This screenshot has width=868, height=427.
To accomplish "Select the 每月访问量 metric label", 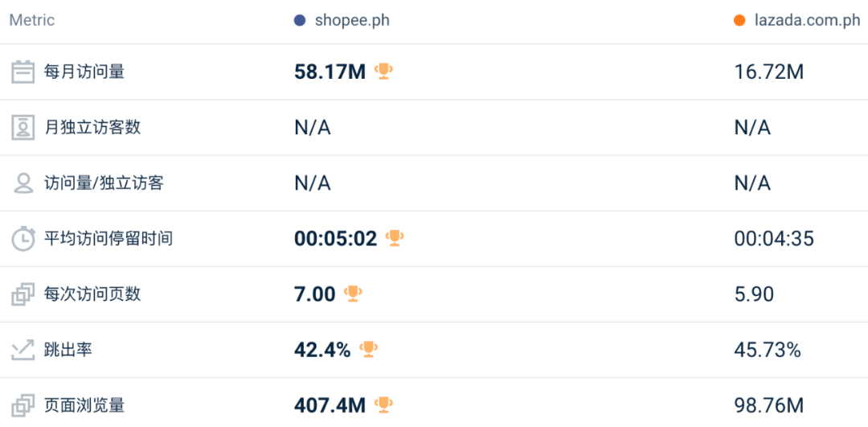I will (84, 72).
